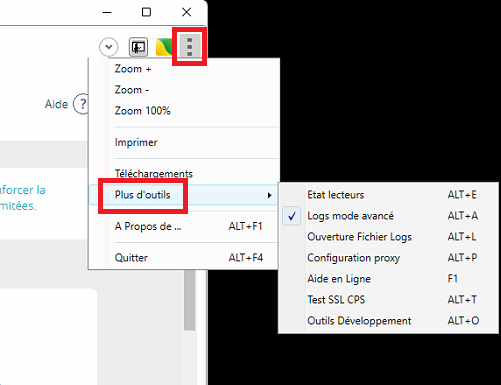Close the application window

pyautogui.click(x=186, y=12)
